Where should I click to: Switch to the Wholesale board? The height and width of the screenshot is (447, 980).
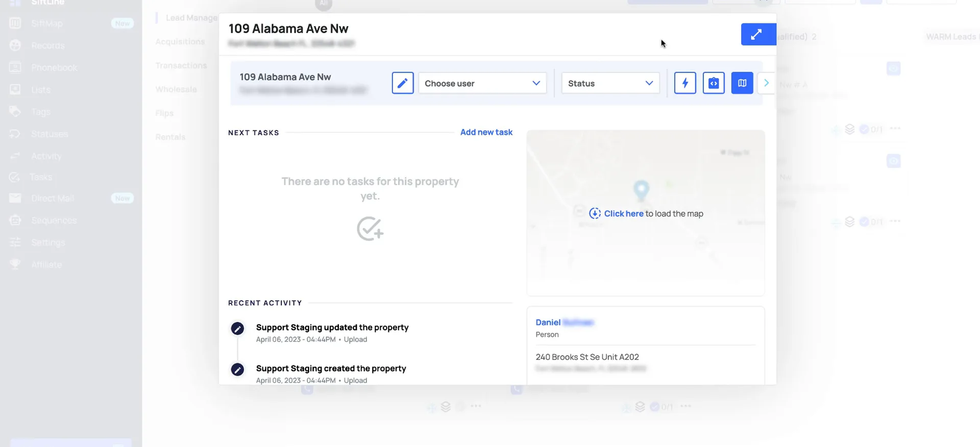point(176,89)
